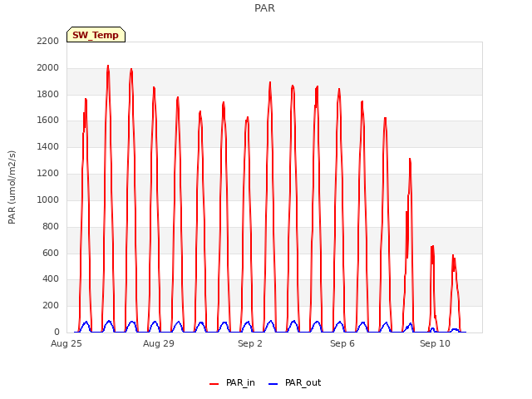Click the red PAR_in legend swatch
This screenshot has width=532, height=399.
point(214,384)
